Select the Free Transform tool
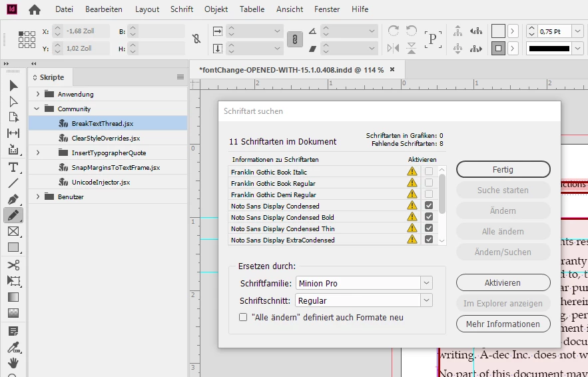Image resolution: width=588 pixels, height=377 pixels. point(13,281)
